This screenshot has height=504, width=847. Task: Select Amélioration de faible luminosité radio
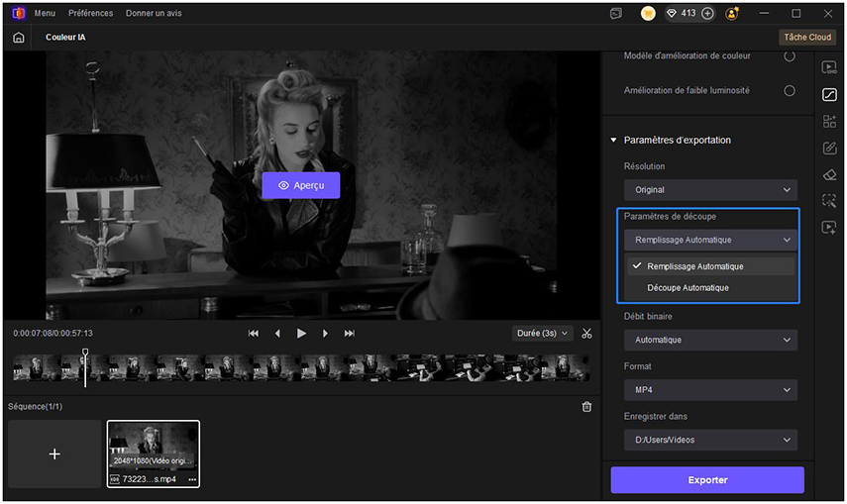(x=790, y=91)
